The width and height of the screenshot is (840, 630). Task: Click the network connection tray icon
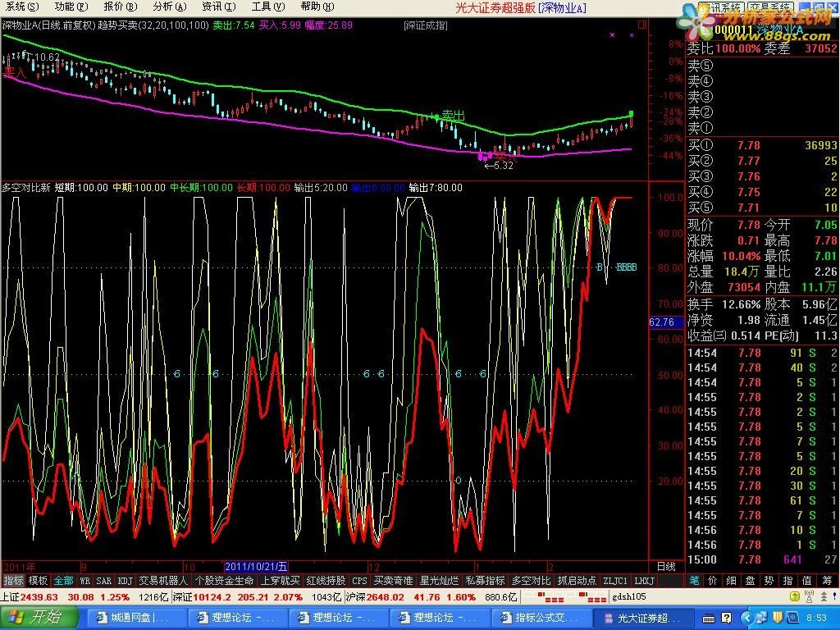tap(763, 619)
